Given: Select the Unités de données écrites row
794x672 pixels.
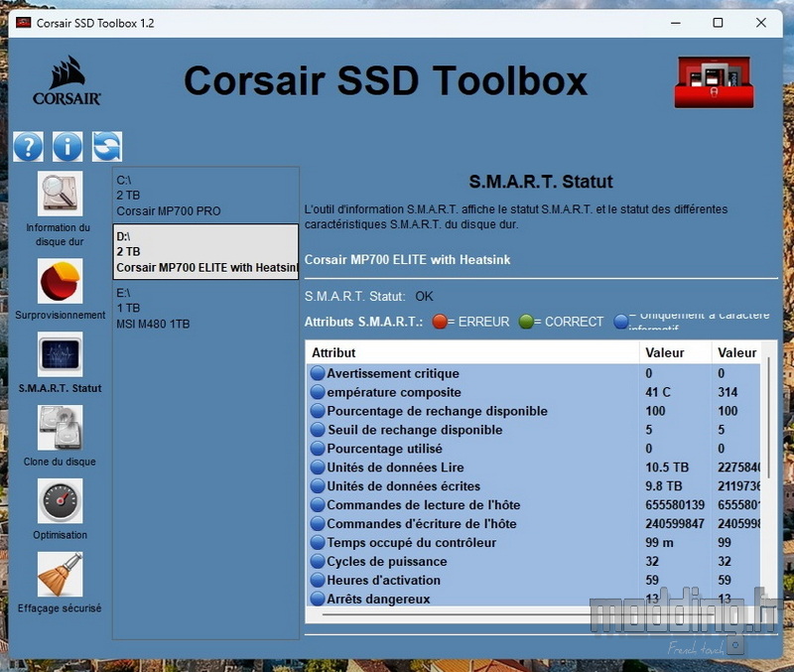Looking at the screenshot, I should pyautogui.click(x=534, y=486).
